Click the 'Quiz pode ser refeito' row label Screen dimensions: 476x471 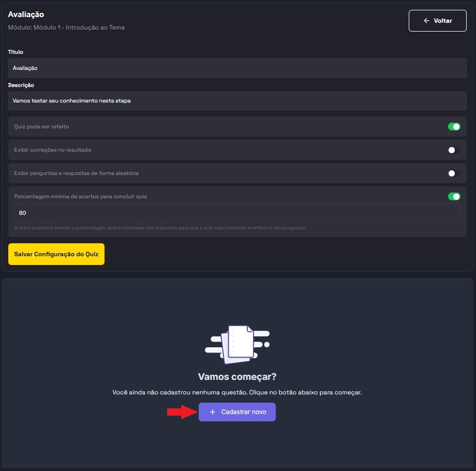pos(41,127)
